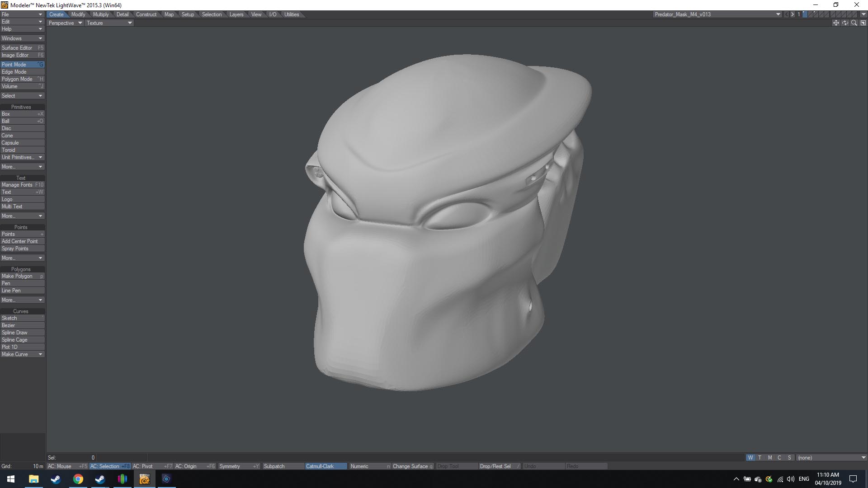Viewport: 868px width, 488px height.
Task: Open the Image Editor
Action: point(22,55)
